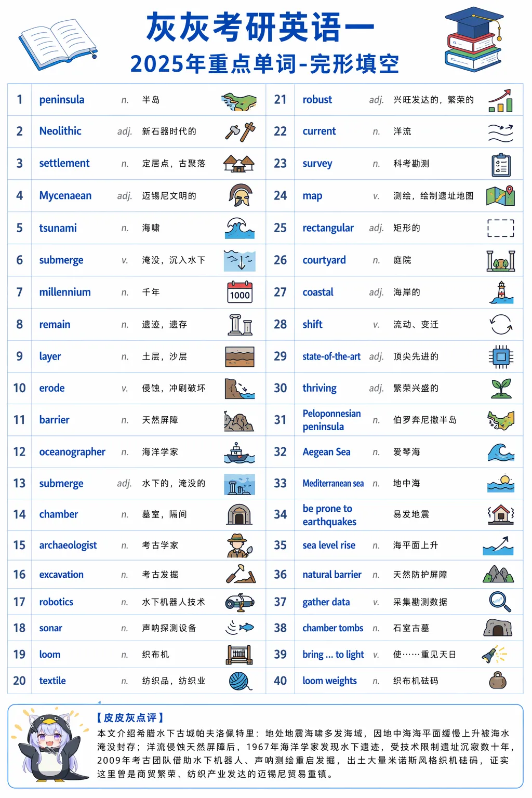Image resolution: width=532 pixels, height=798 pixels.
Task: Click the flashlight icon beside bring to light
Action: coord(494,655)
